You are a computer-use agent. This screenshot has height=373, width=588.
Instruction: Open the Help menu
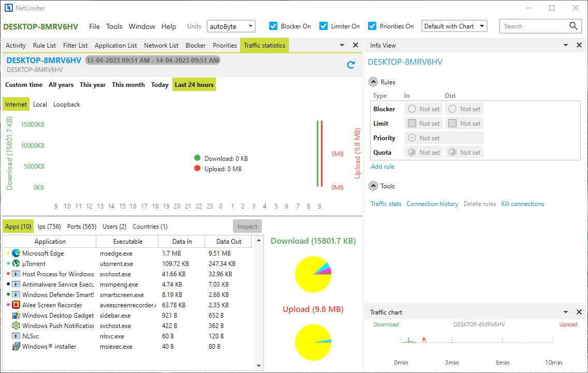pyautogui.click(x=169, y=26)
